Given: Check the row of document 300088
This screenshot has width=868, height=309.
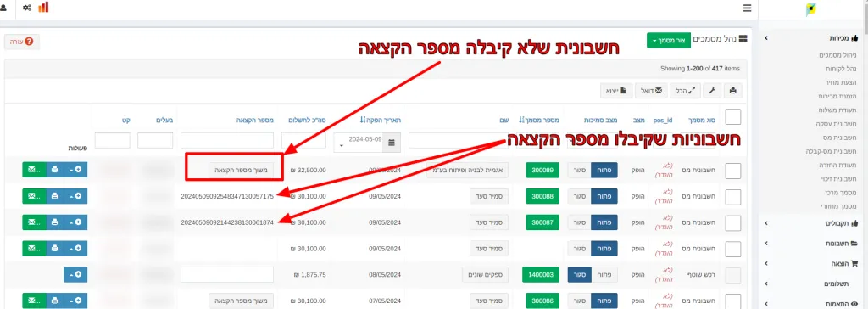Looking at the screenshot, I should tap(733, 197).
